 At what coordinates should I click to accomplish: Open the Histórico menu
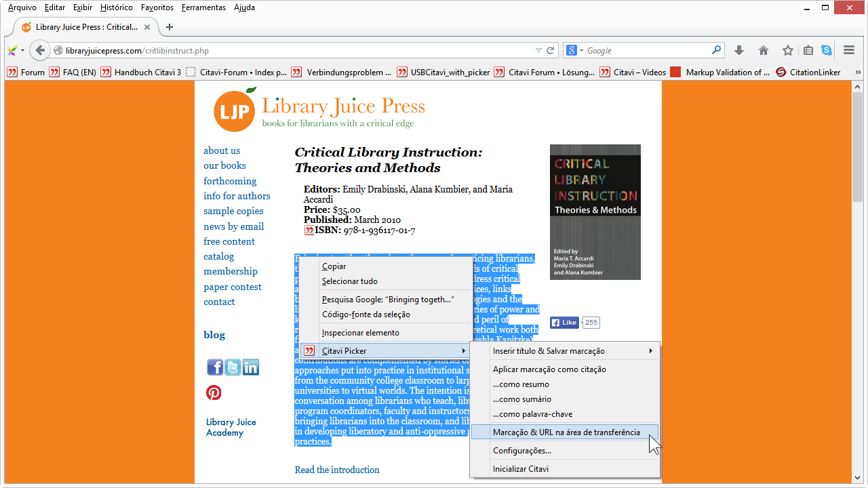(x=117, y=7)
